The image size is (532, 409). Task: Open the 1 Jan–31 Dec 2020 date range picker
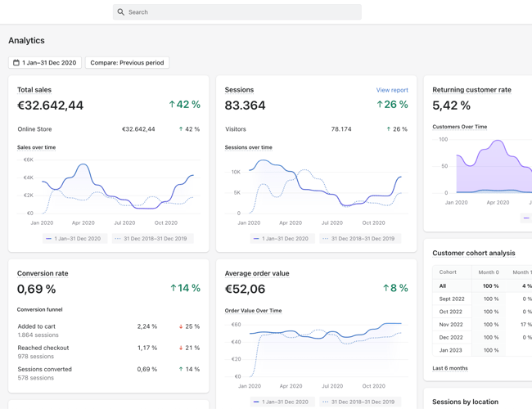pos(45,63)
